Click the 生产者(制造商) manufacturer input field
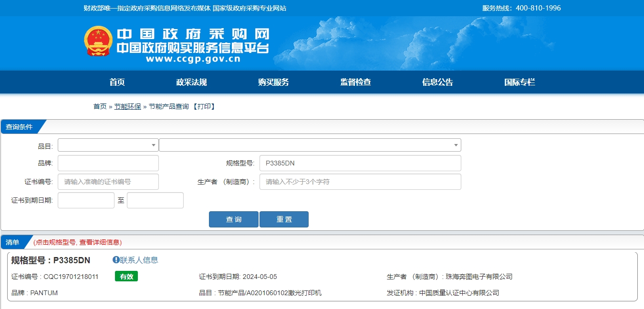 (x=360, y=182)
